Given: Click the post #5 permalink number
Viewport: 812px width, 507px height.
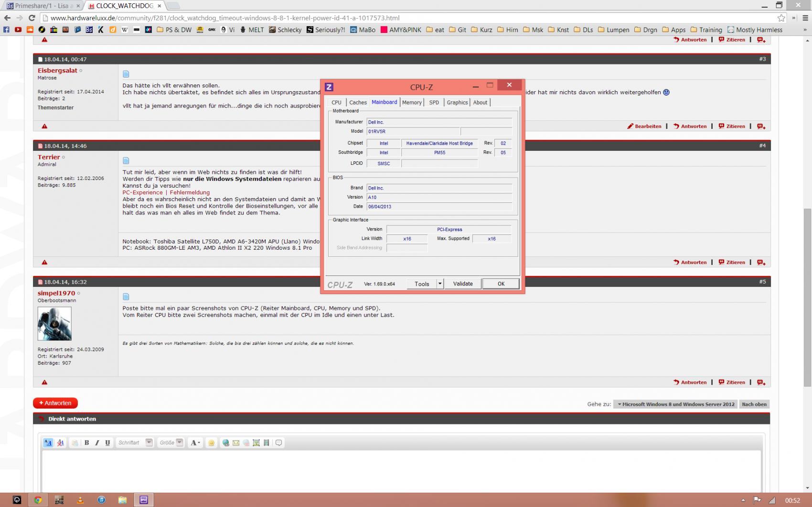Looking at the screenshot, I should (x=762, y=282).
